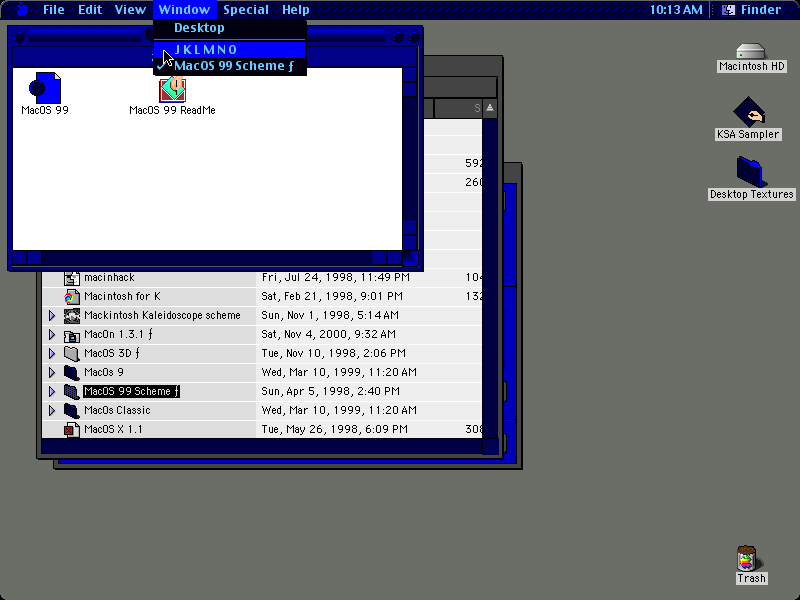Click the MacOs Classic folder icon
Viewport: 800px width, 600px height.
click(x=71, y=410)
